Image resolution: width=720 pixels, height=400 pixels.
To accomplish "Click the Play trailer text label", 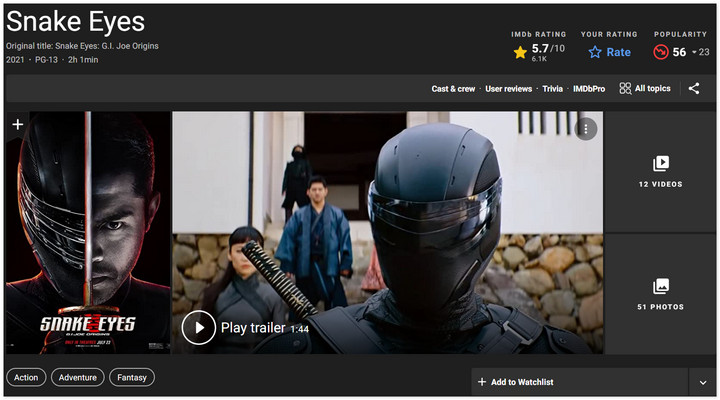I will [253, 328].
